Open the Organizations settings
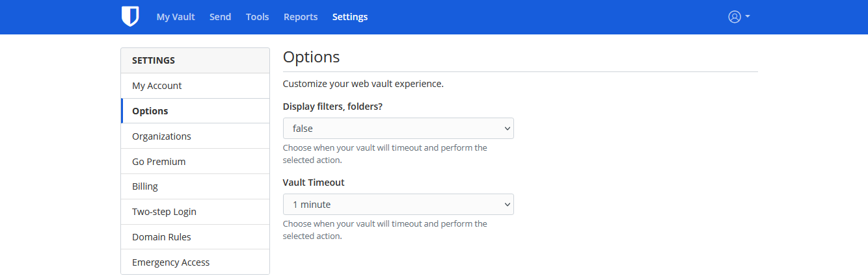The image size is (868, 278). pos(195,136)
